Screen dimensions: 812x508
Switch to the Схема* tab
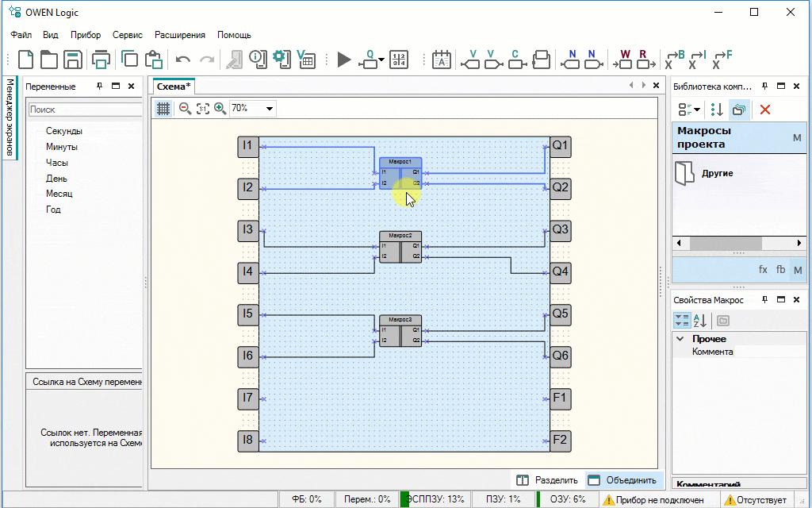tap(174, 86)
